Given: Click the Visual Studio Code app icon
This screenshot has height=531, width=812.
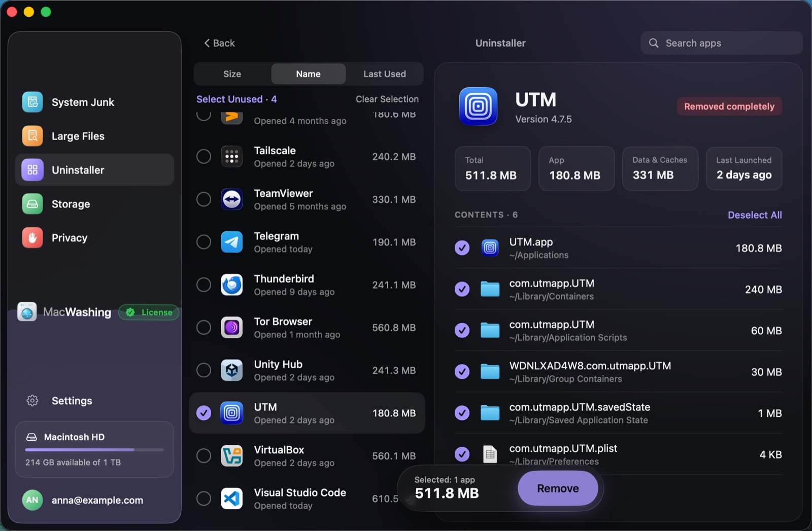Looking at the screenshot, I should point(232,499).
